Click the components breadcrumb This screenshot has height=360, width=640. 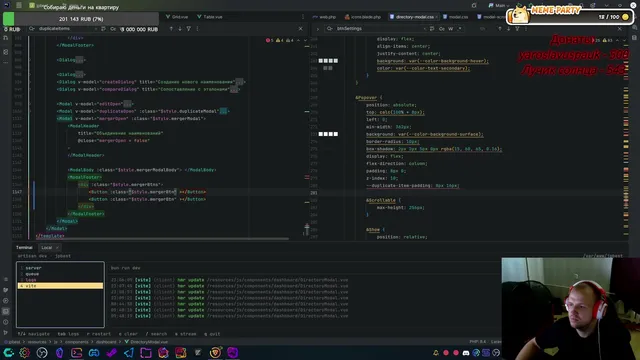(x=77, y=342)
